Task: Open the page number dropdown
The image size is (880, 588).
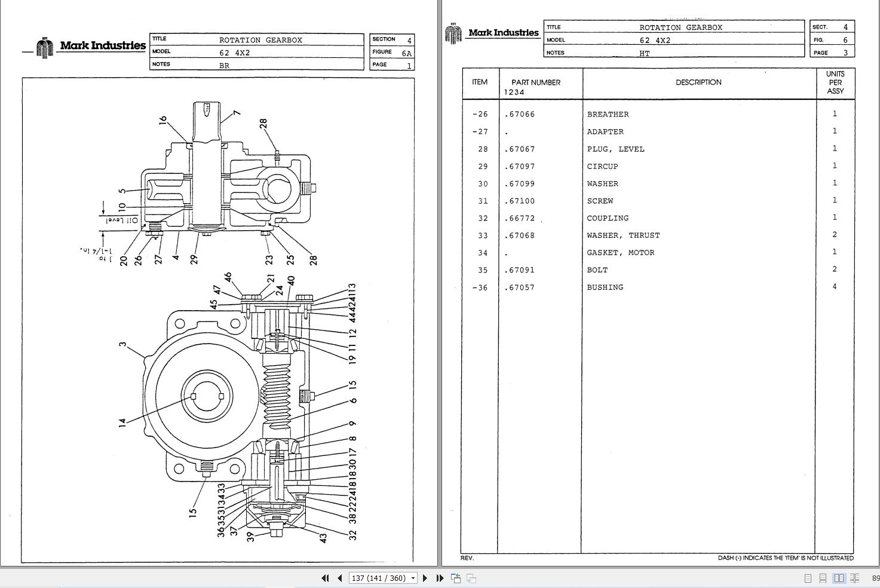Action: click(413, 578)
